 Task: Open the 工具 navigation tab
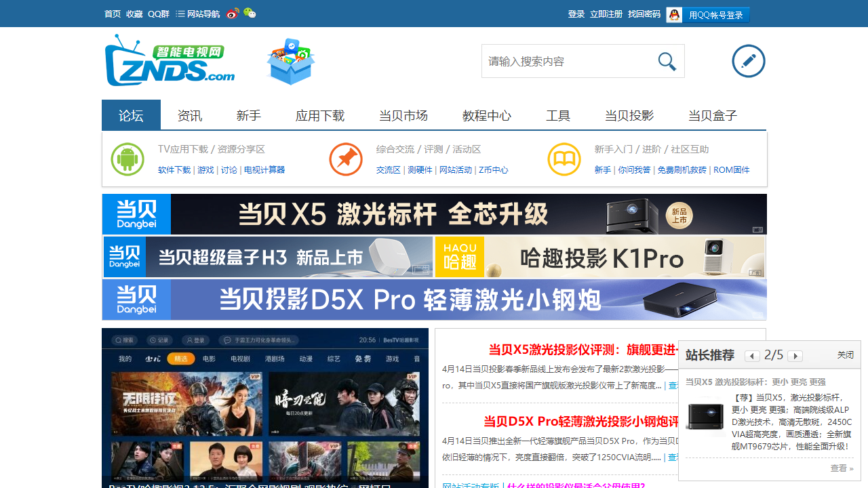click(x=558, y=115)
